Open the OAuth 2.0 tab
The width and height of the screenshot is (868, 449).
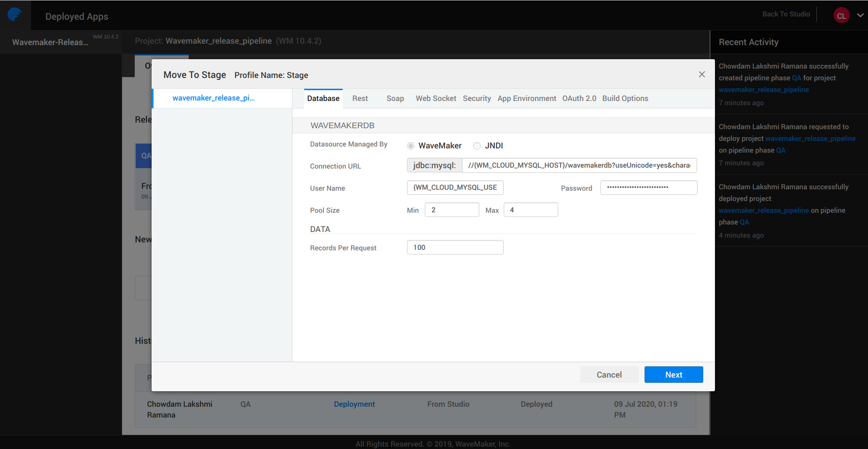click(x=579, y=98)
